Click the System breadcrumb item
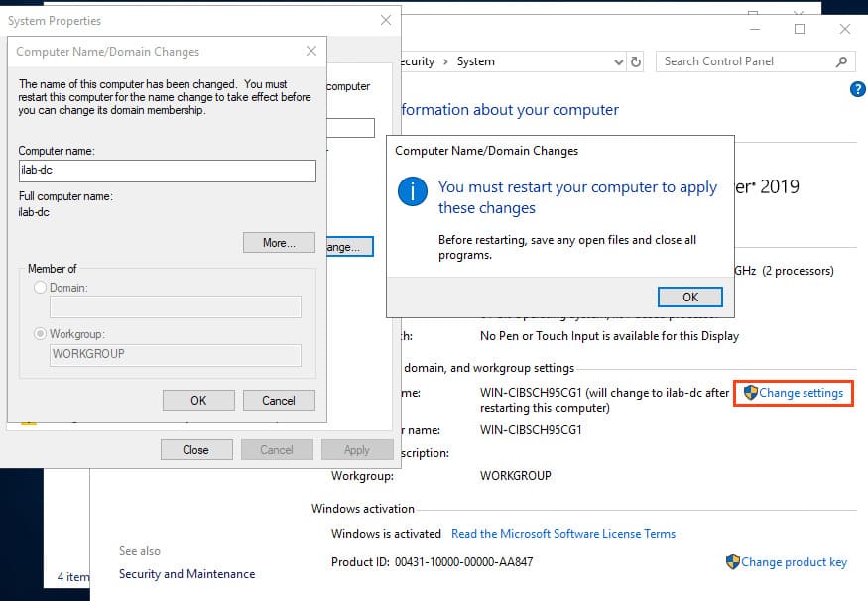 click(x=475, y=61)
